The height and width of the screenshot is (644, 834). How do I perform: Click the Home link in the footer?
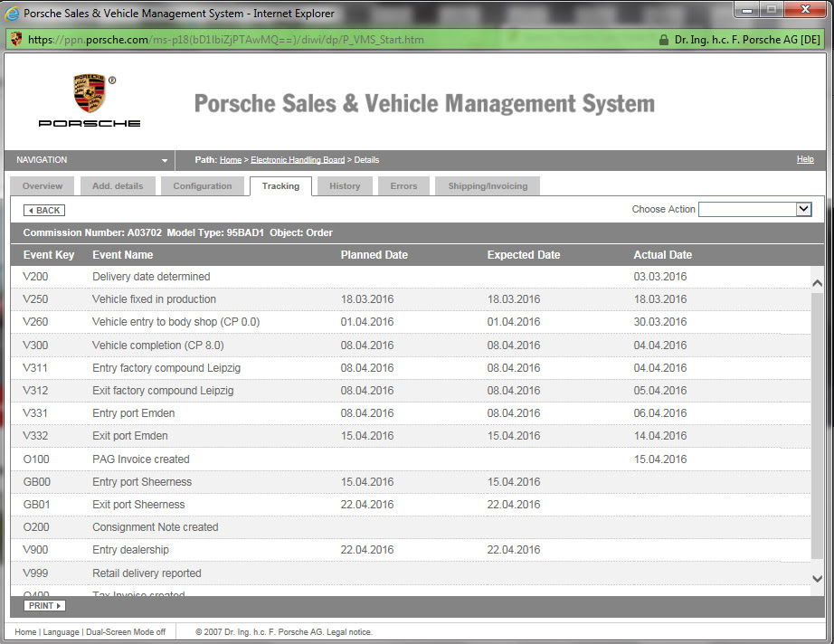25,631
